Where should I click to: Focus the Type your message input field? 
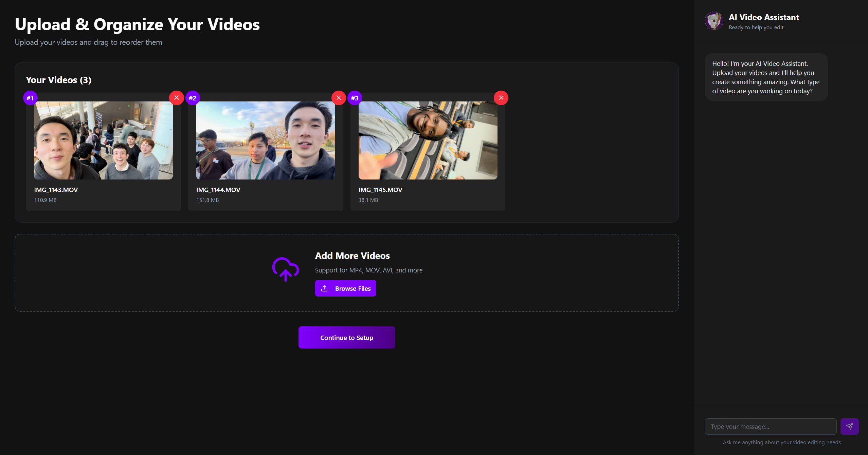pyautogui.click(x=770, y=426)
